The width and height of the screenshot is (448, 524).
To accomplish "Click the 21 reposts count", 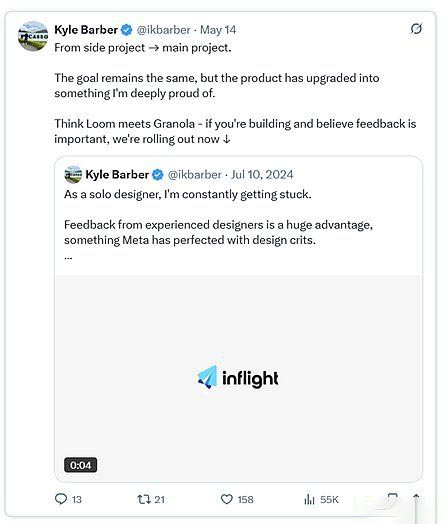I will click(x=159, y=500).
